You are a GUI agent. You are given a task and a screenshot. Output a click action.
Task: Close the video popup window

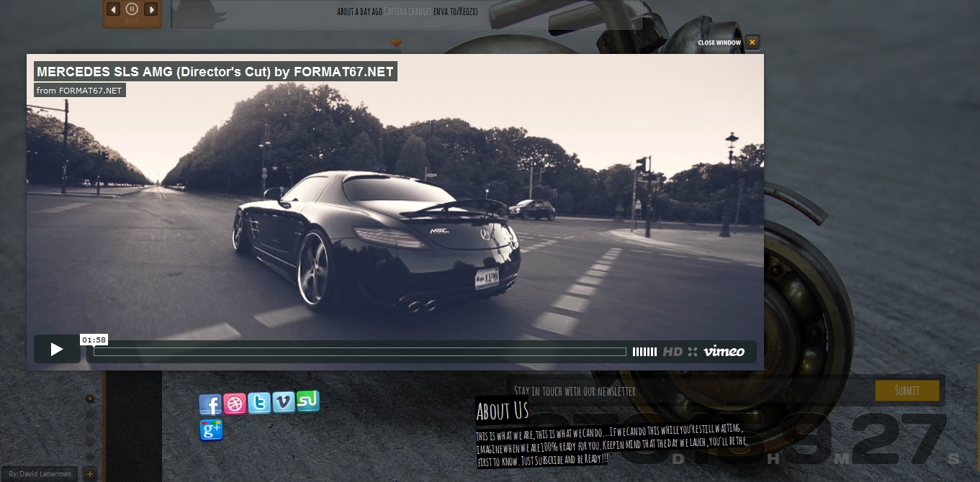[x=752, y=42]
